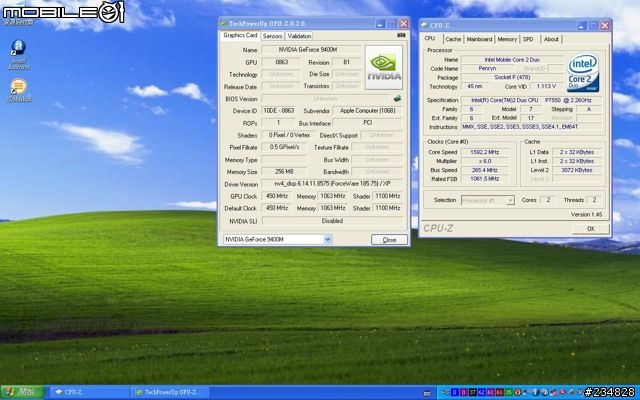
Task: Click the NVIDIA logo in GPU-Z
Action: [x=384, y=67]
